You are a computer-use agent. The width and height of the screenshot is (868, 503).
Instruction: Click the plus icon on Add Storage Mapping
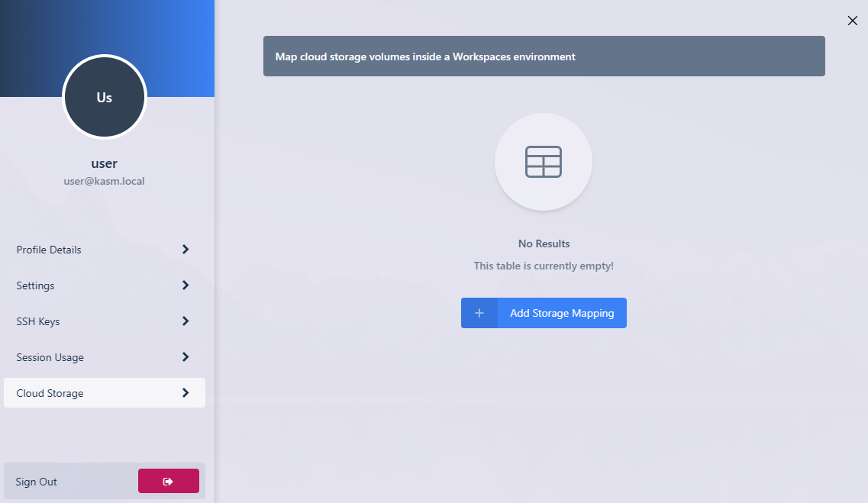(479, 313)
